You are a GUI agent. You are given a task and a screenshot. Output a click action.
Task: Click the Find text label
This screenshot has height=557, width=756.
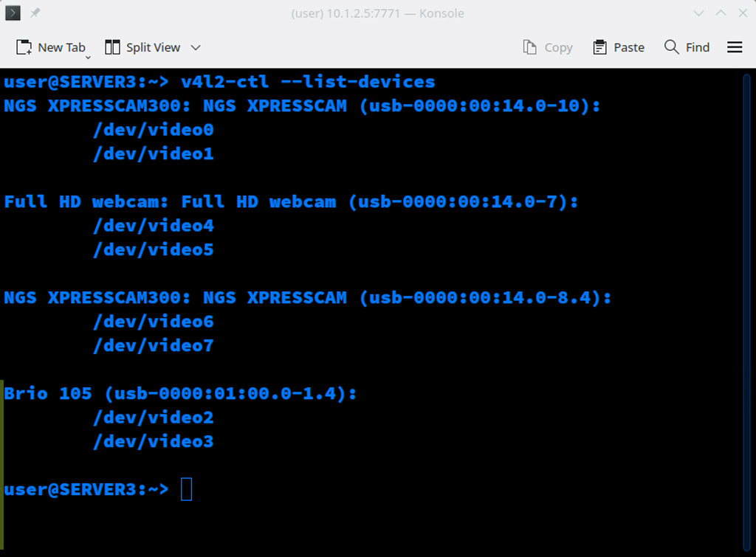point(697,47)
